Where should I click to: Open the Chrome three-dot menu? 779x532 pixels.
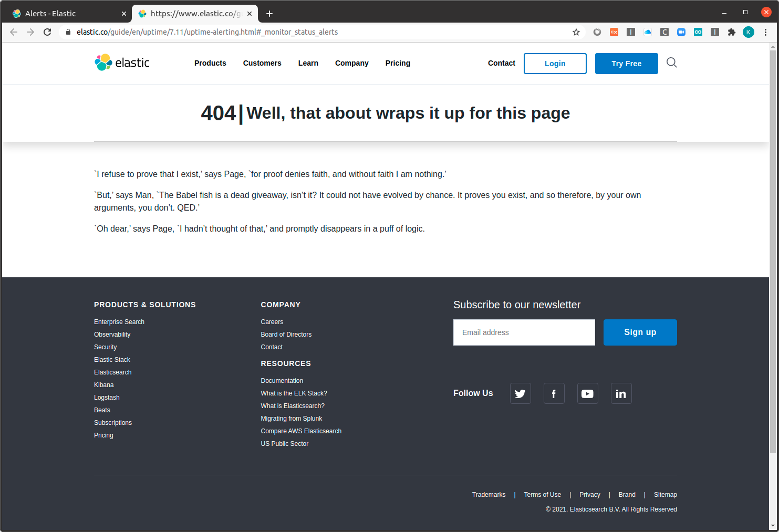(765, 32)
